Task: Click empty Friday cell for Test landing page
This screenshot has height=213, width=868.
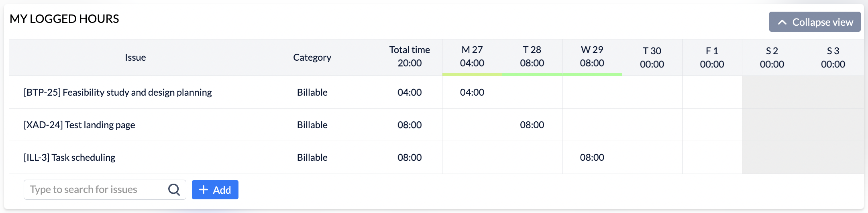Action: (712, 125)
